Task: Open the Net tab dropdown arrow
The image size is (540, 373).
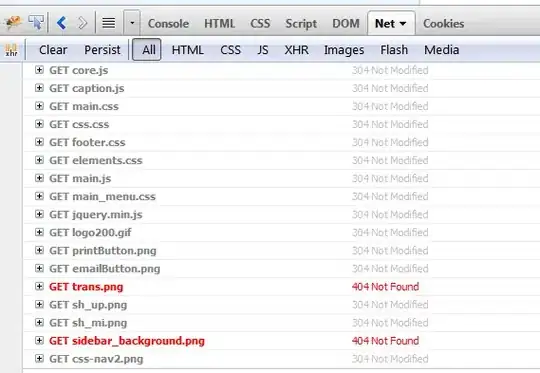Action: coord(403,23)
